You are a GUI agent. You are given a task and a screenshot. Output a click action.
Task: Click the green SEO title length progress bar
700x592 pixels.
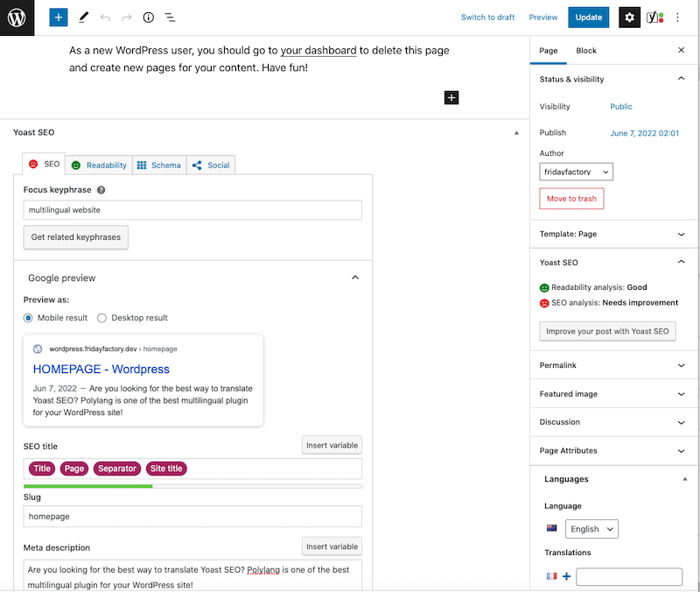(x=88, y=486)
